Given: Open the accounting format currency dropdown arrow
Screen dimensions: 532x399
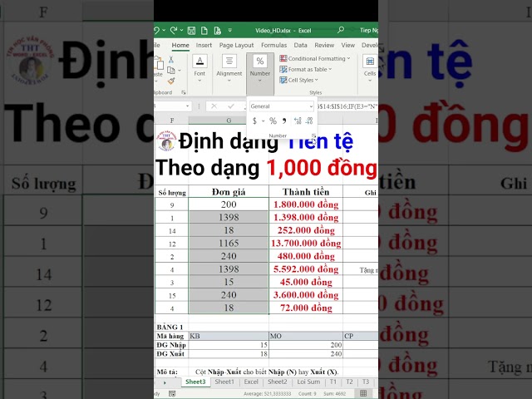Looking at the screenshot, I should [x=263, y=121].
